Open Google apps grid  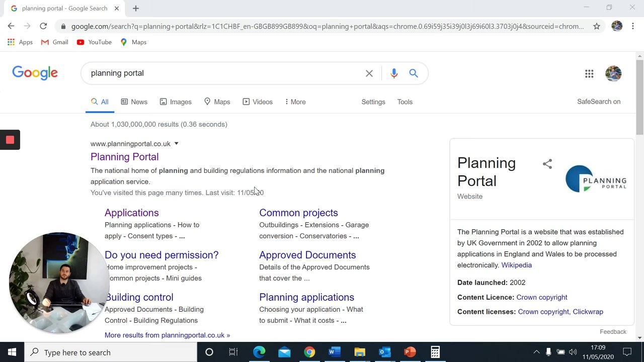[x=589, y=74]
